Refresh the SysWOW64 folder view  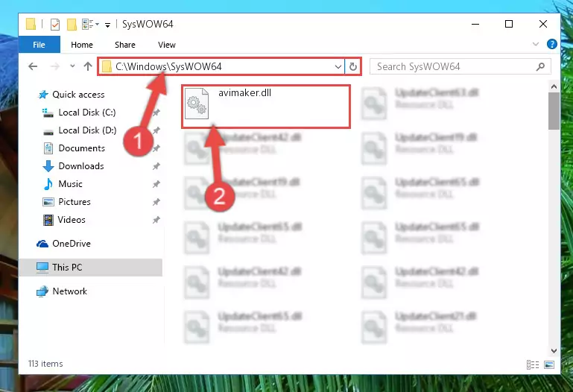[x=352, y=66]
